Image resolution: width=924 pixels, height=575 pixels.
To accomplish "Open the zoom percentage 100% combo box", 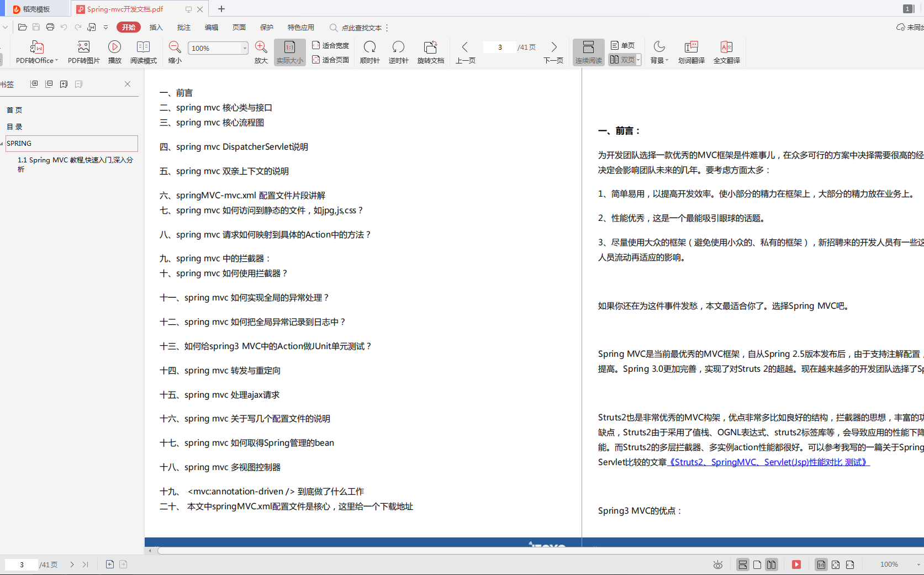I will point(218,48).
